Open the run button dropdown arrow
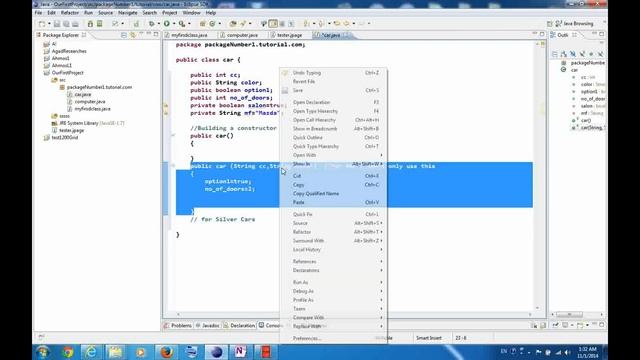This screenshot has height=360, width=640. 173,24
